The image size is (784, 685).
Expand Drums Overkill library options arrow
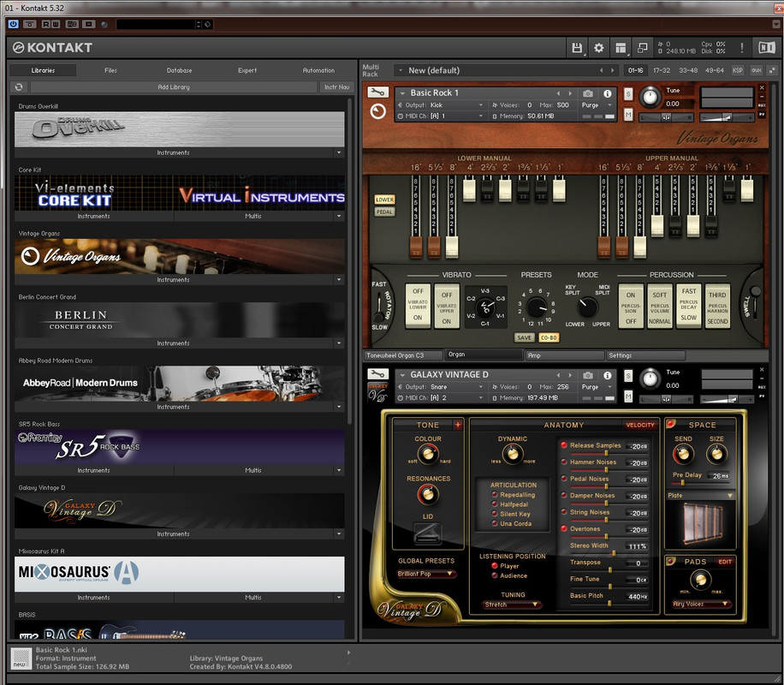(339, 152)
